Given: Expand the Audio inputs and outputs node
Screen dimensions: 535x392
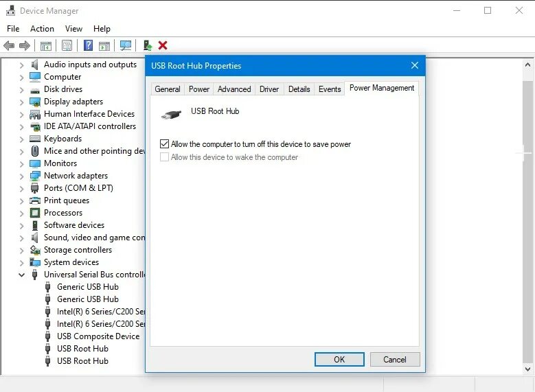Looking at the screenshot, I should tap(21, 65).
